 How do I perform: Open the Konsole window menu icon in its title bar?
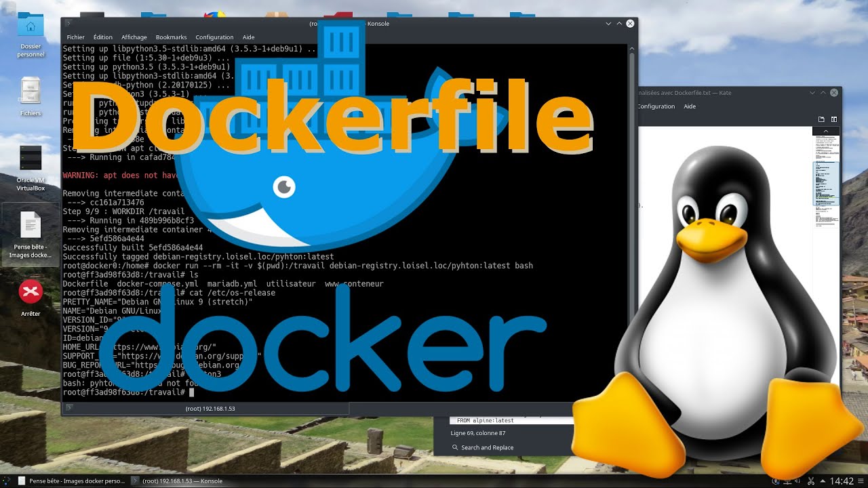pyautogui.click(x=70, y=24)
